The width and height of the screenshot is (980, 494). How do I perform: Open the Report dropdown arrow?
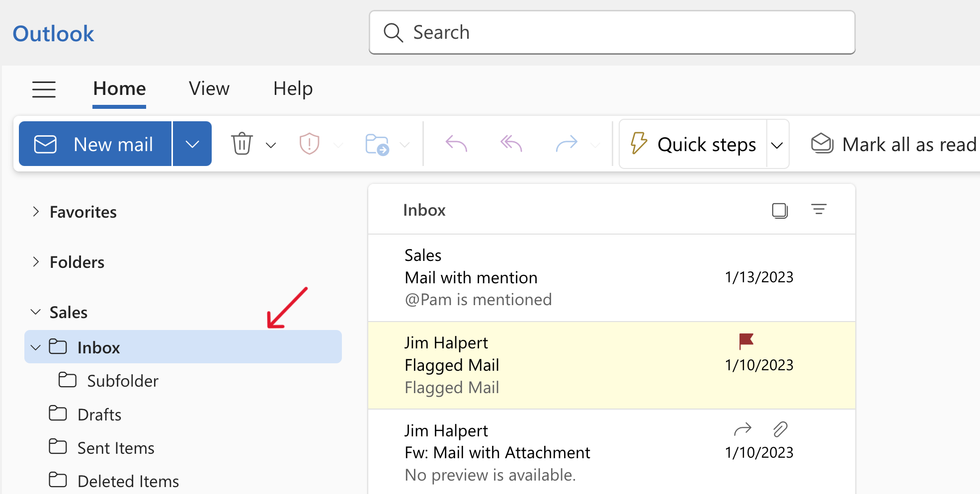pos(338,145)
